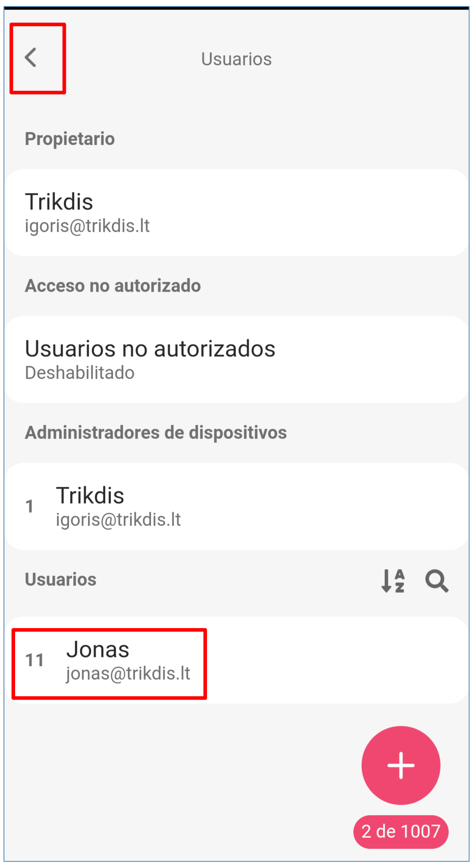474x868 pixels.
Task: Open the Trikdis device administrator entry
Action: [90, 495]
